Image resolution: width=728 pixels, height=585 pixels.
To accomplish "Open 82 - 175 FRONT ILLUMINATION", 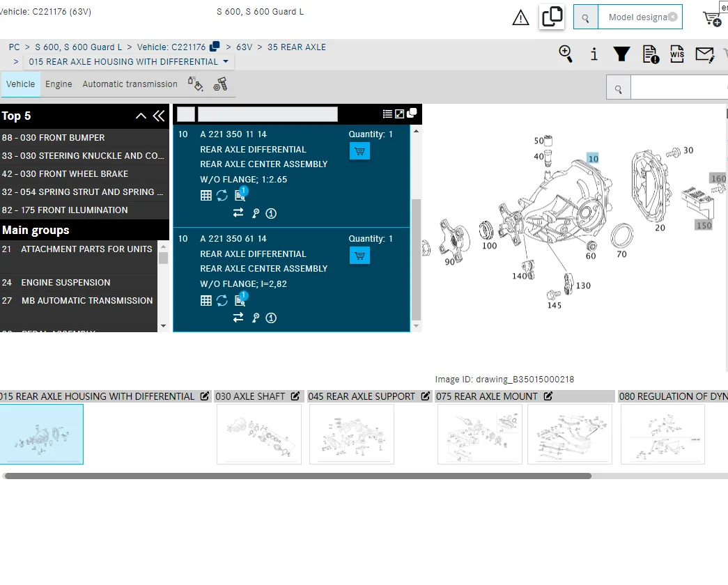I will coord(84,210).
